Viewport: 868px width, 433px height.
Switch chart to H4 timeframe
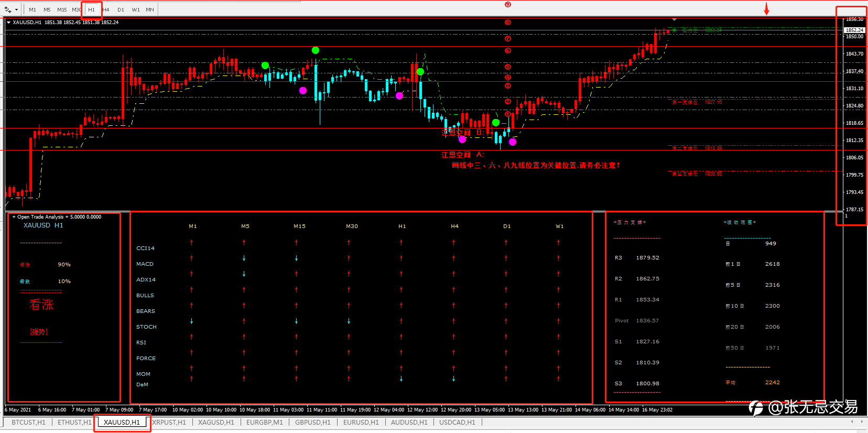click(x=106, y=9)
